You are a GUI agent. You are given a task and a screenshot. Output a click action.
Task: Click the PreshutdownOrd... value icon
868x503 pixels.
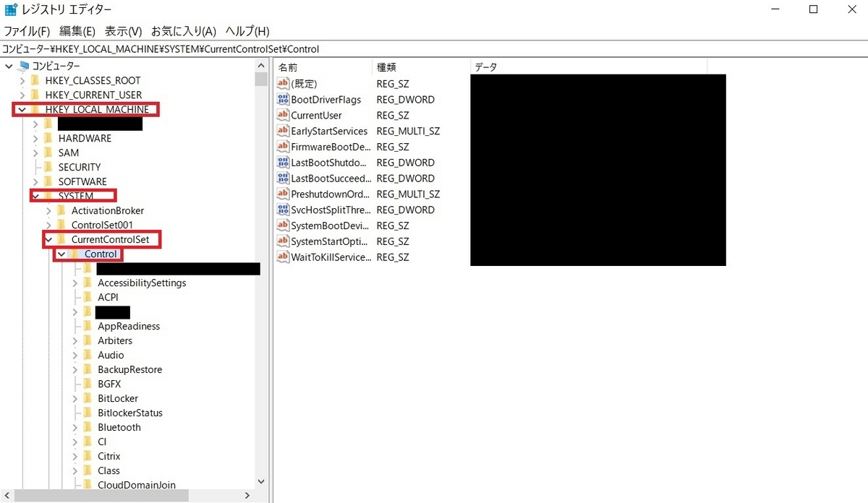point(284,194)
